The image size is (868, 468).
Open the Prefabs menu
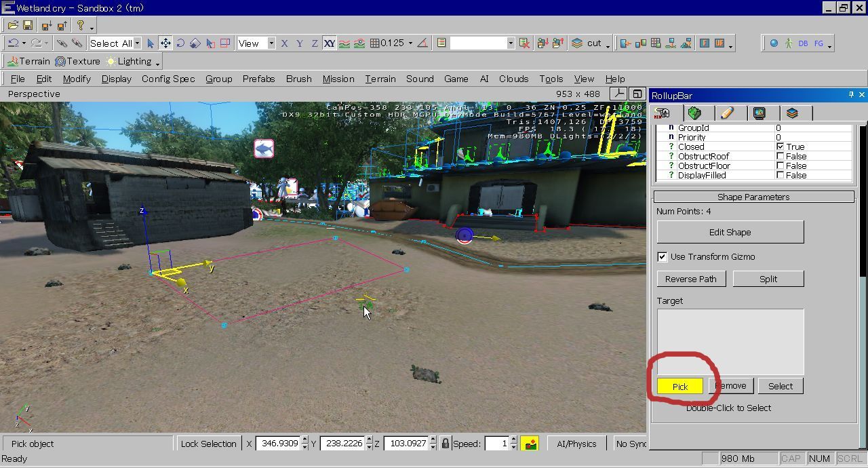pyautogui.click(x=258, y=79)
